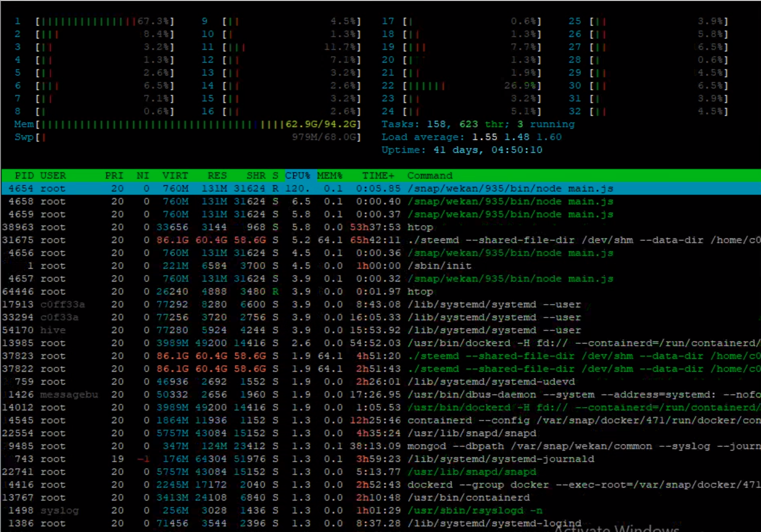Select steemd process row PID 31675
Image resolution: width=761 pixels, height=532 pixels.
click(x=381, y=240)
